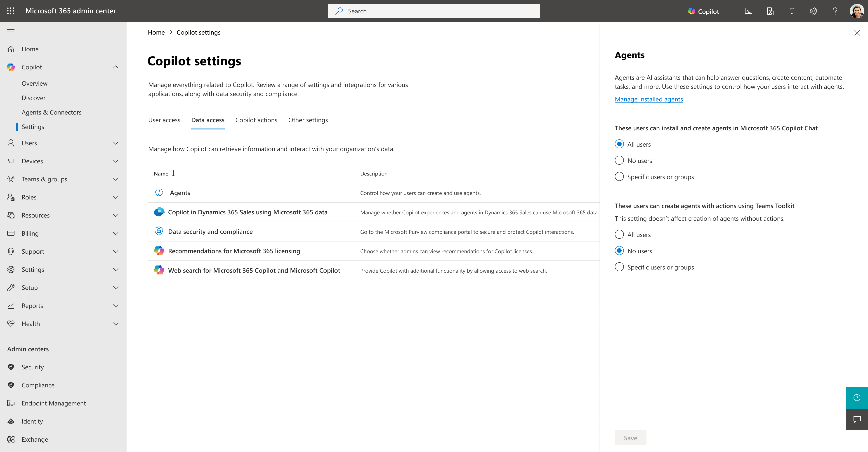This screenshot has width=868, height=452.
Task: Expand the Billing sidebar section
Action: [x=116, y=233]
